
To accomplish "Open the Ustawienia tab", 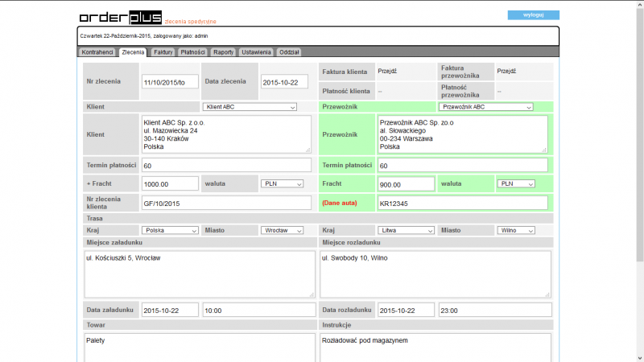I will coord(256,52).
